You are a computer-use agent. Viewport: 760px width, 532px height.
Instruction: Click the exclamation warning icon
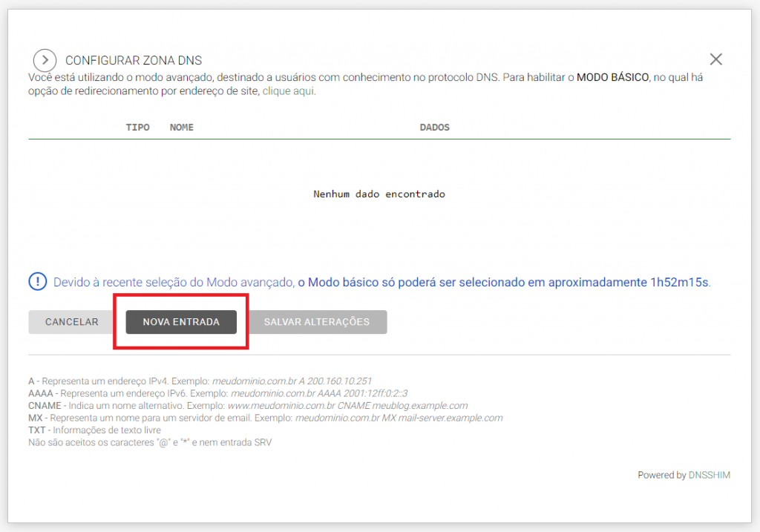[x=36, y=282]
